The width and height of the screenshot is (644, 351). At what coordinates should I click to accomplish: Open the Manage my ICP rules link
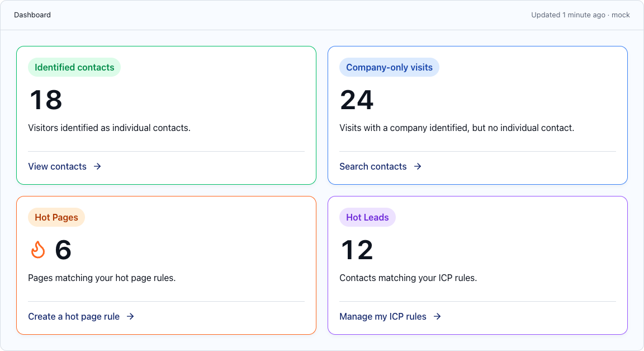[390, 316]
